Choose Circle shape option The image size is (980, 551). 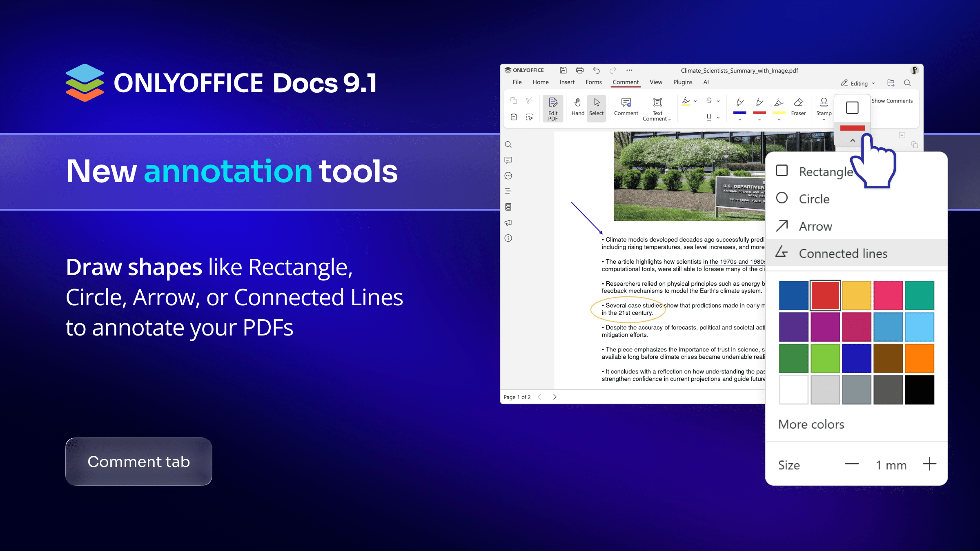pos(814,199)
